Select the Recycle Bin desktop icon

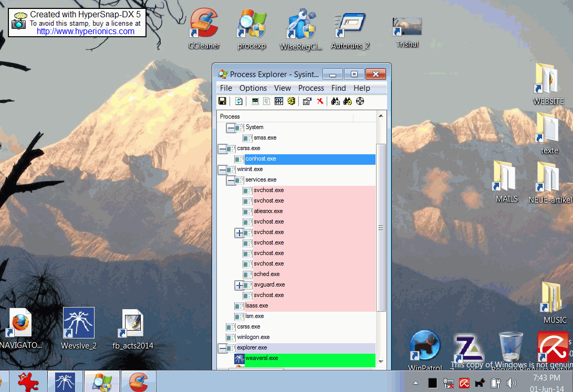511,351
